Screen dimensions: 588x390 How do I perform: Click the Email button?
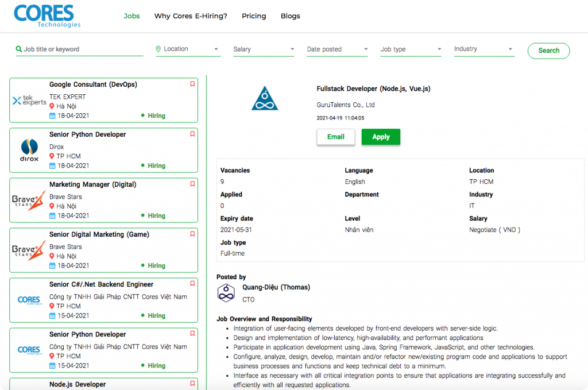click(335, 137)
